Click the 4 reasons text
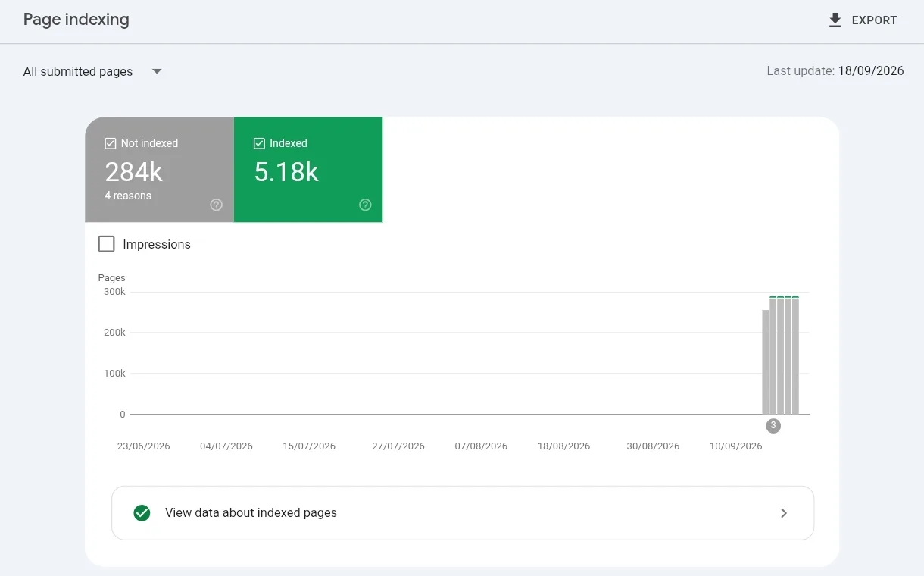924x576 pixels. pos(128,196)
